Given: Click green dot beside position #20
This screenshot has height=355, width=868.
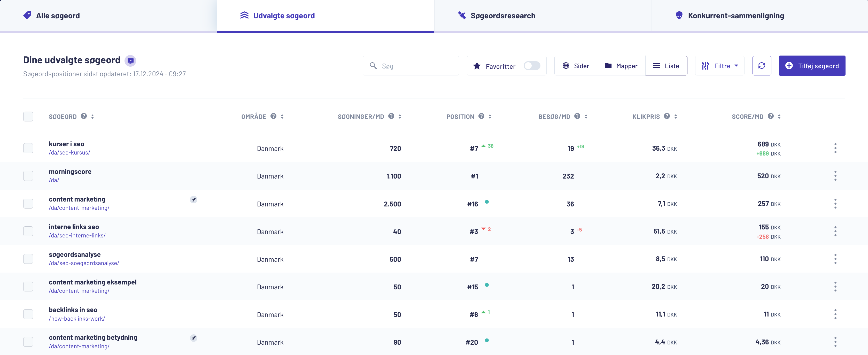Looking at the screenshot, I should click(x=486, y=340).
